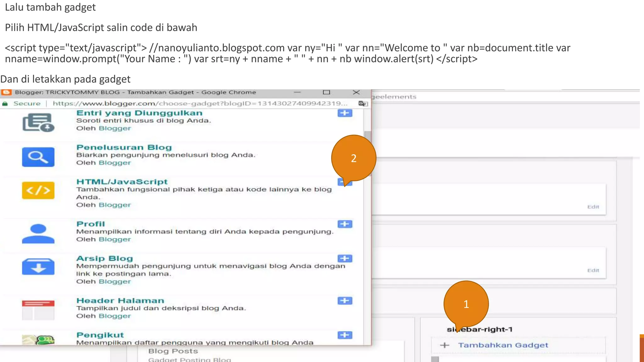Open the HTML/JavaScript gadget title link
The image size is (644, 362).
(122, 182)
